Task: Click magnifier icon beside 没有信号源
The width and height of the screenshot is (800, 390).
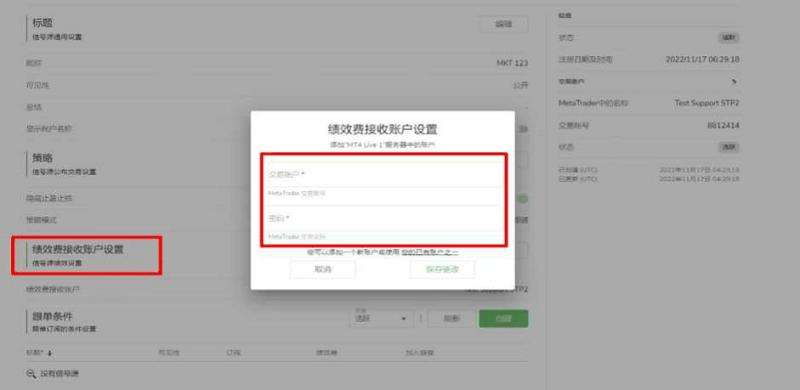Action: tap(31, 374)
